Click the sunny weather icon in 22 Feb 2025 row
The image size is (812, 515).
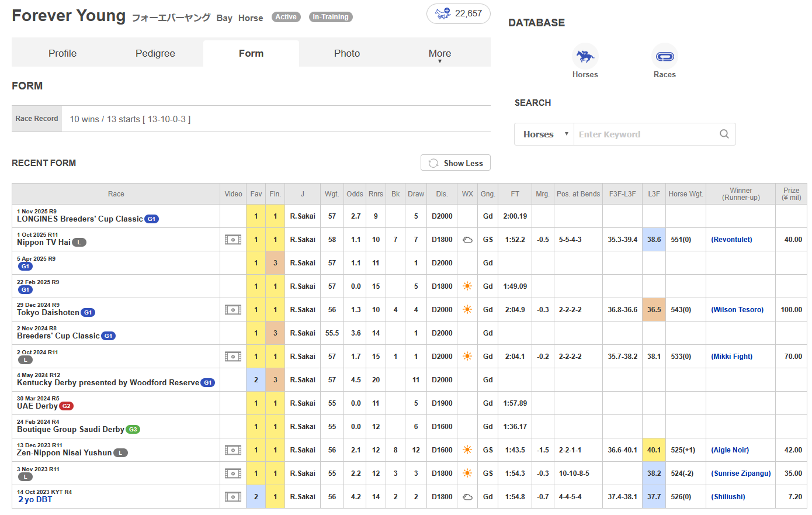467,286
